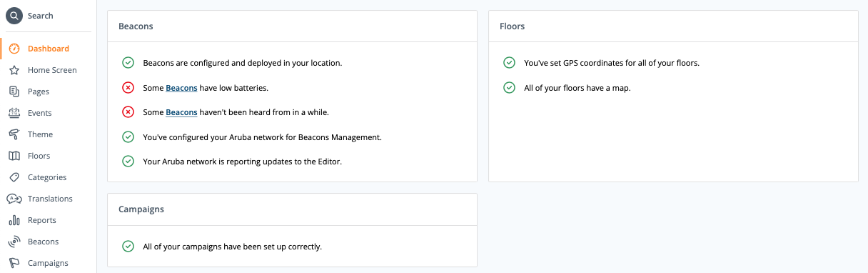
Task: Click the Categories tag icon
Action: pos(14,177)
